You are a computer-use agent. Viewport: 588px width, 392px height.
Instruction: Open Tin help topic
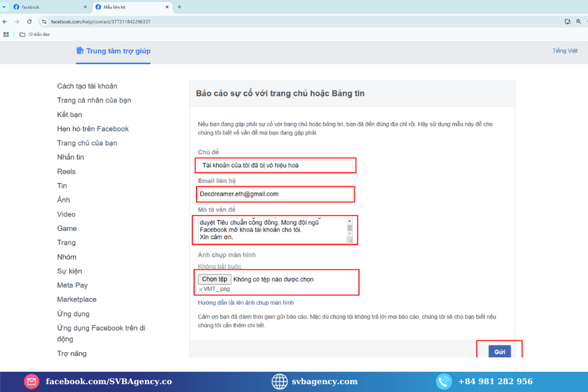click(x=62, y=186)
